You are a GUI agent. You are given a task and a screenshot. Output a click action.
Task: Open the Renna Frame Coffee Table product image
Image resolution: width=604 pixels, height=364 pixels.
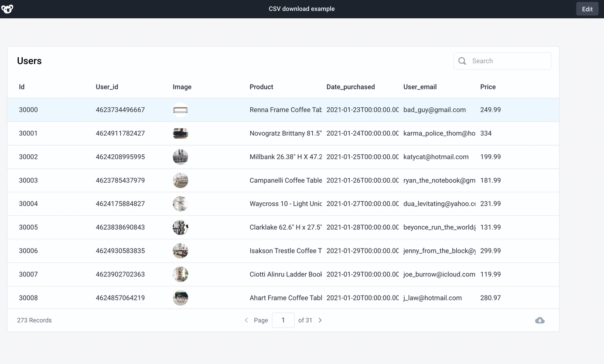coord(180,110)
